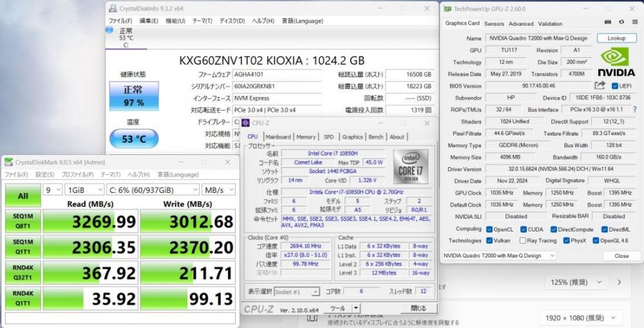Run the SEQ1M Q1T1 test button
Image resolution: width=644 pixels, height=328 pixels.
(x=23, y=247)
